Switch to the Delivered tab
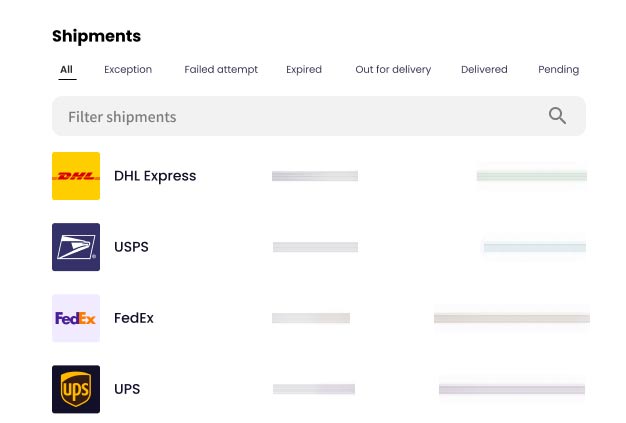This screenshot has height=423, width=626. coord(484,70)
